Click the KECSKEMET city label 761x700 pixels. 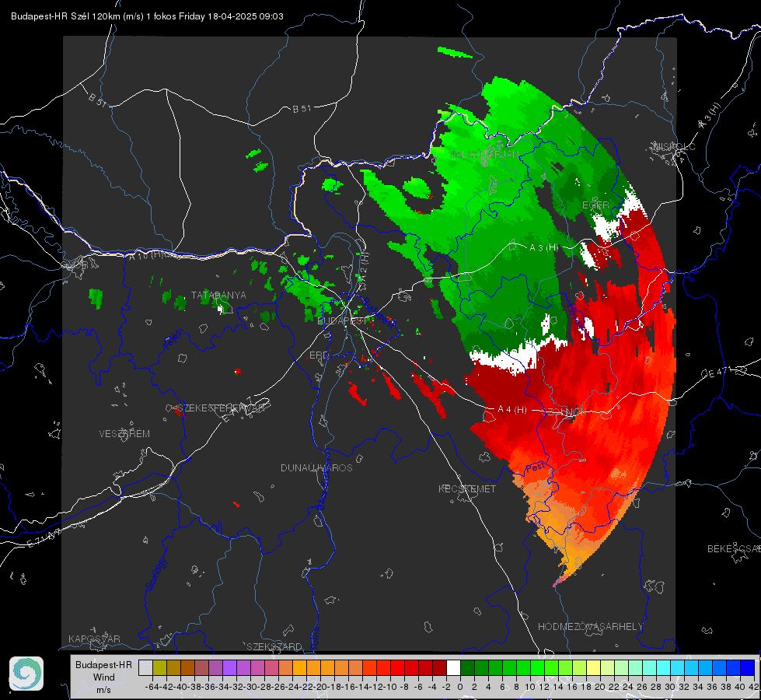(x=467, y=489)
